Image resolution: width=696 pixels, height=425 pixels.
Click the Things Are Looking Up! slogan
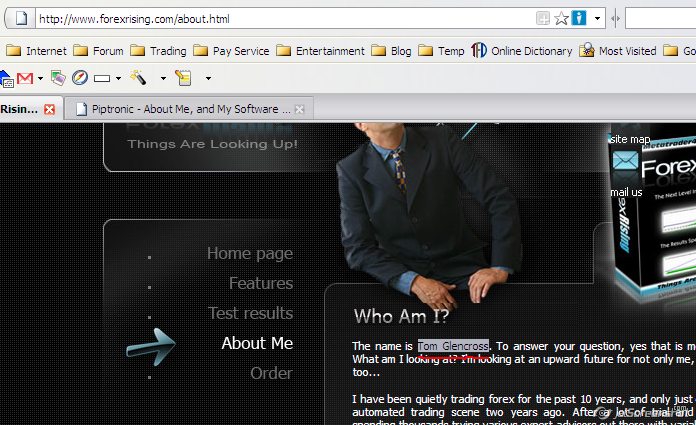[213, 144]
